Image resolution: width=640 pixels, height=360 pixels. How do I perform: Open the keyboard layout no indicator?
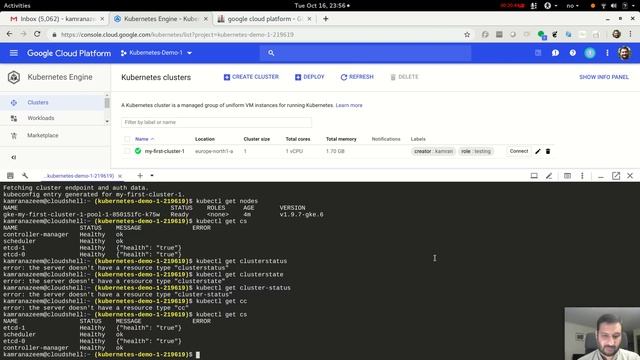point(572,6)
